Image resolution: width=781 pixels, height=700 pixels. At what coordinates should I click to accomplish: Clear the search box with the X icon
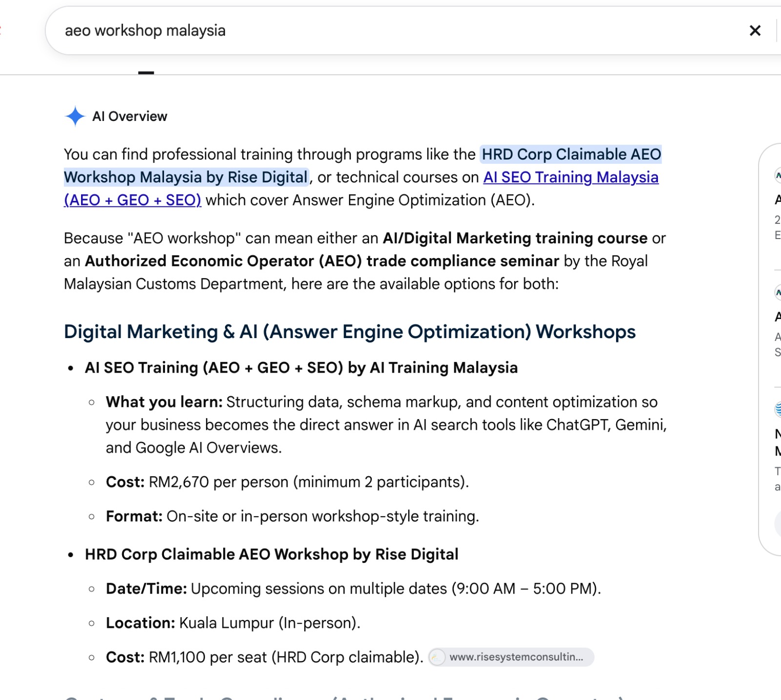pos(755,31)
